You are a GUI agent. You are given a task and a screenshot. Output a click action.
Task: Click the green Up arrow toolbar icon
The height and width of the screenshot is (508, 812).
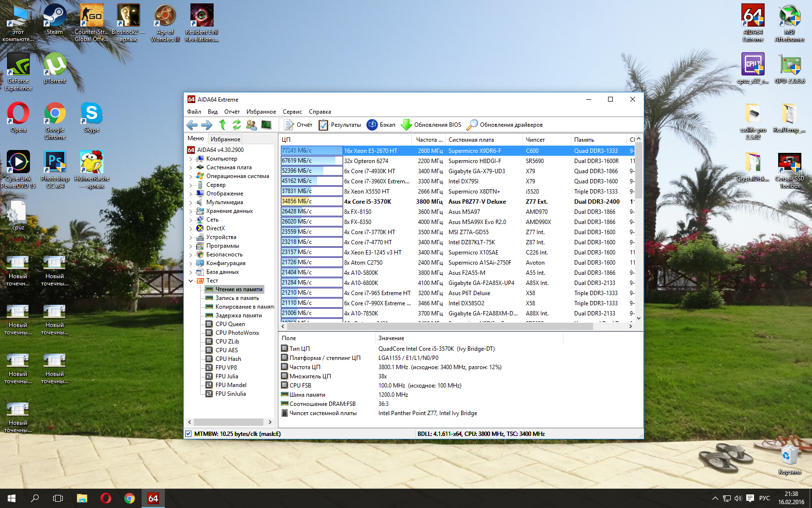222,125
